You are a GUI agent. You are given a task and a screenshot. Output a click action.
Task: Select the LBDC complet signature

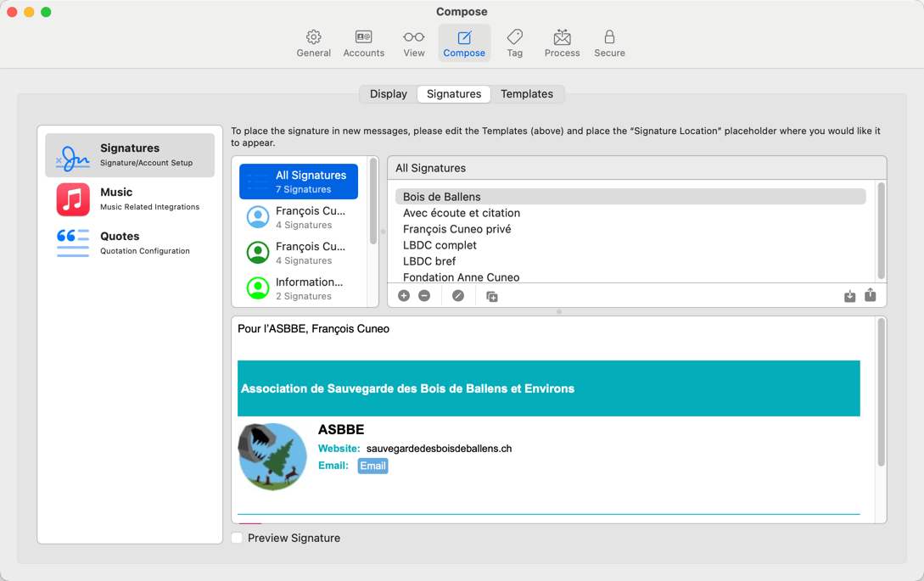pyautogui.click(x=440, y=245)
